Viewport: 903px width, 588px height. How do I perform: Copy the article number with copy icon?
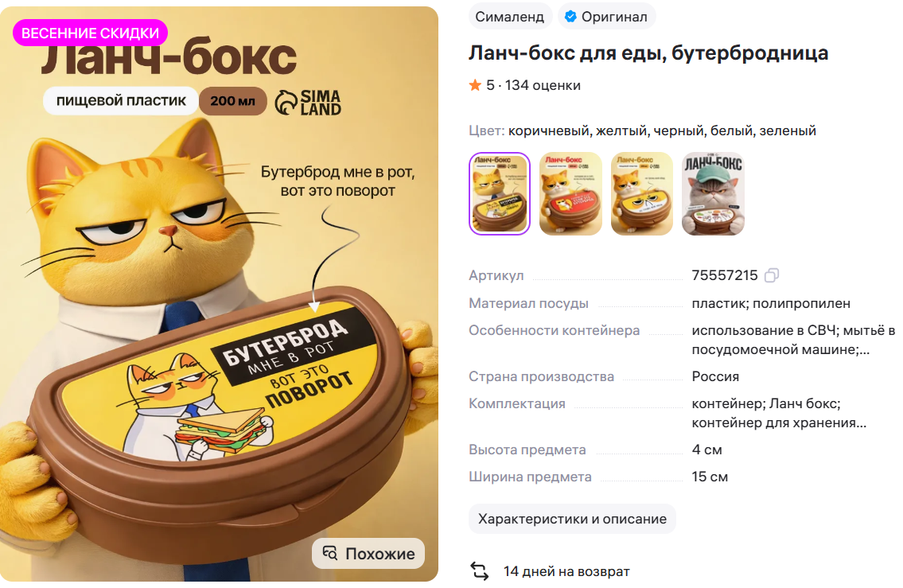tap(772, 275)
